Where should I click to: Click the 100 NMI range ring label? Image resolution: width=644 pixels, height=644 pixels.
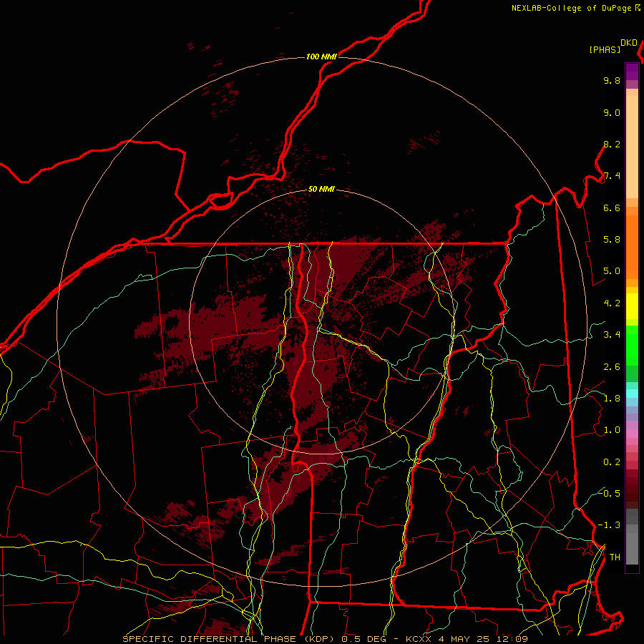[x=321, y=57]
